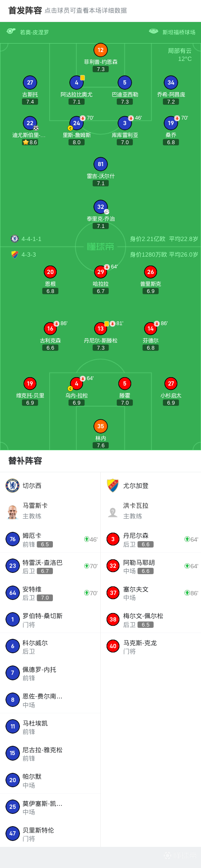Open number 81 雷吉-沃尔什 player icon
201x868 pixels.
coord(100,164)
